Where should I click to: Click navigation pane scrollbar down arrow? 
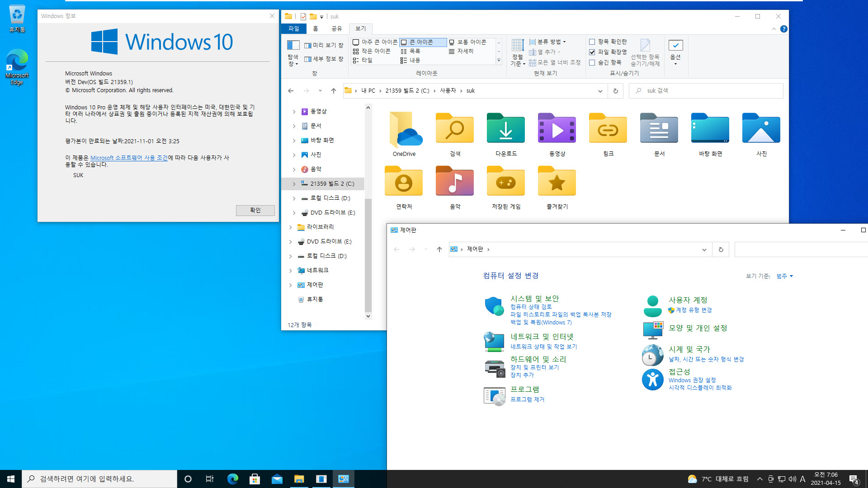click(368, 316)
